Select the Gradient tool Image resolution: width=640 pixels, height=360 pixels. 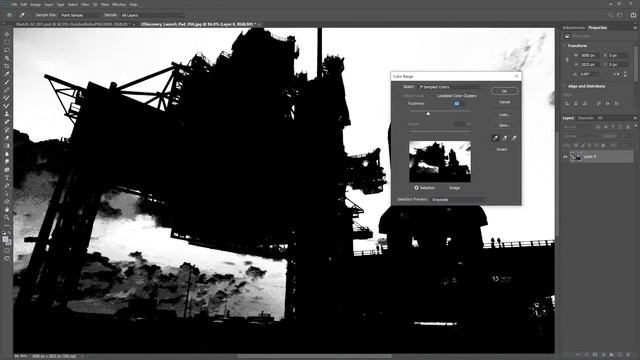point(7,146)
